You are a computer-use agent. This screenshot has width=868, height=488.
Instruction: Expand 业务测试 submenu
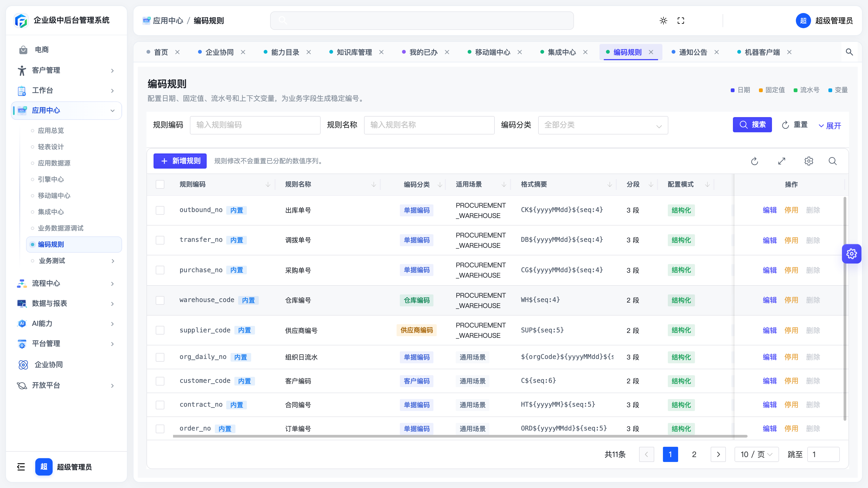[x=74, y=261]
